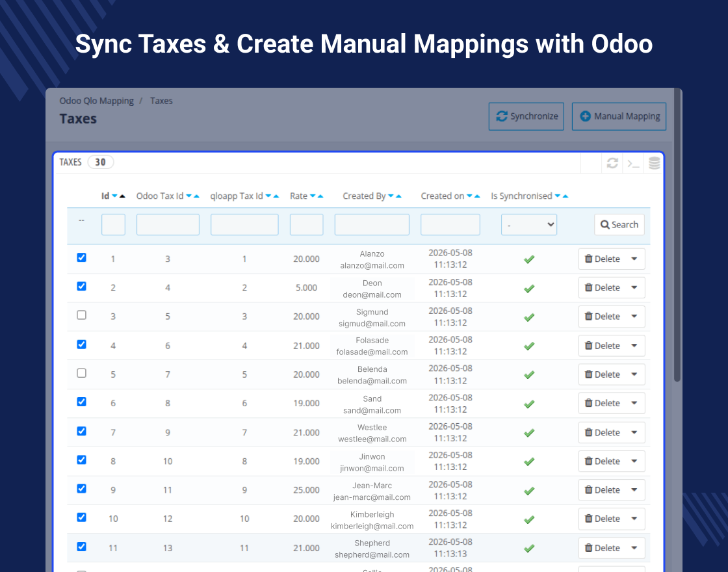728x572 pixels.
Task: Sort Id column ascending arrow
Action: pos(123,196)
